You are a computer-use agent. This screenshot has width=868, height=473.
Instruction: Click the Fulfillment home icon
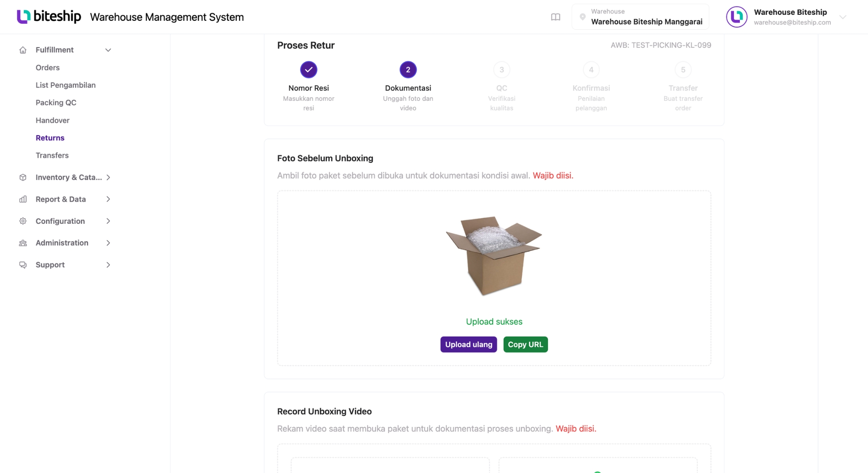tap(23, 50)
